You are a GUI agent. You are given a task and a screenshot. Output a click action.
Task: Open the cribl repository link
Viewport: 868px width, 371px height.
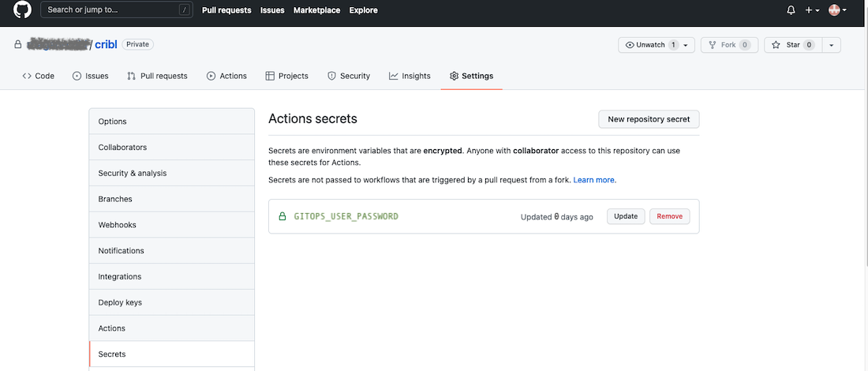pos(106,45)
